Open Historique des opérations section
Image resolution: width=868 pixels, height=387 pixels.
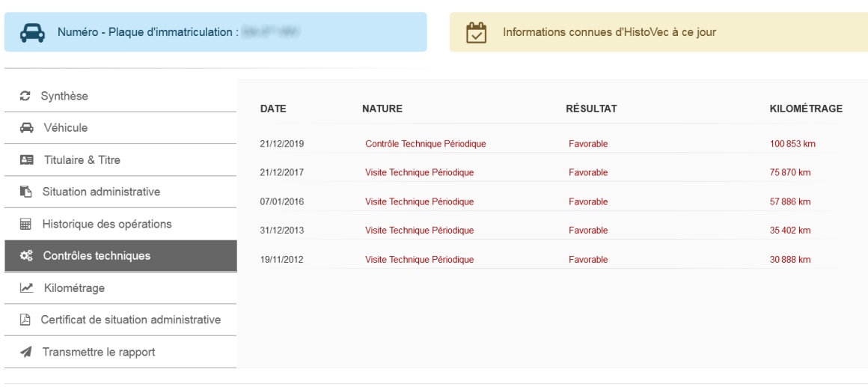pyautogui.click(x=120, y=225)
